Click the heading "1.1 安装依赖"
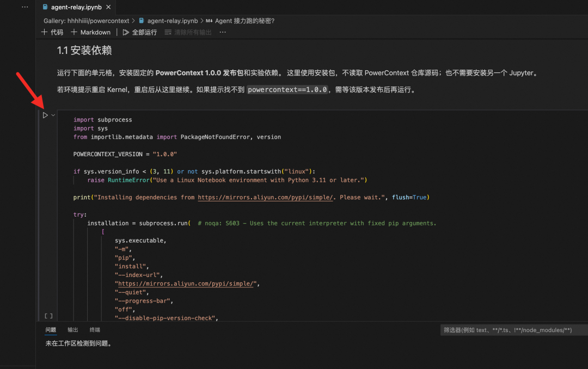Image resolution: width=588 pixels, height=369 pixels. tap(84, 50)
